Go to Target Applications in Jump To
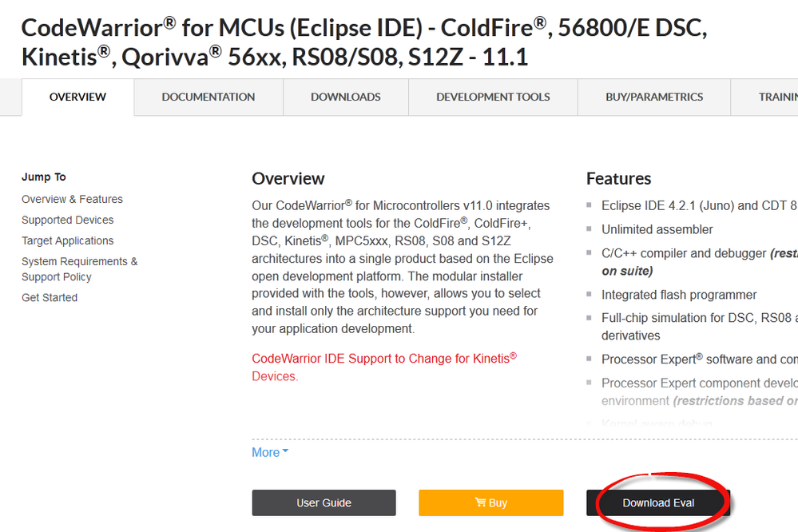798x532 pixels. coord(67,240)
